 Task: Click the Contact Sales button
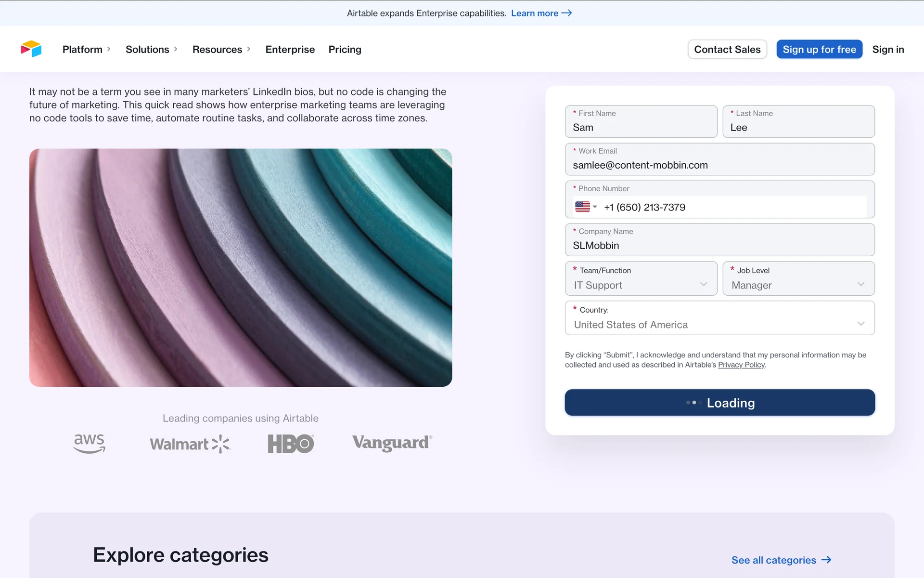727,49
